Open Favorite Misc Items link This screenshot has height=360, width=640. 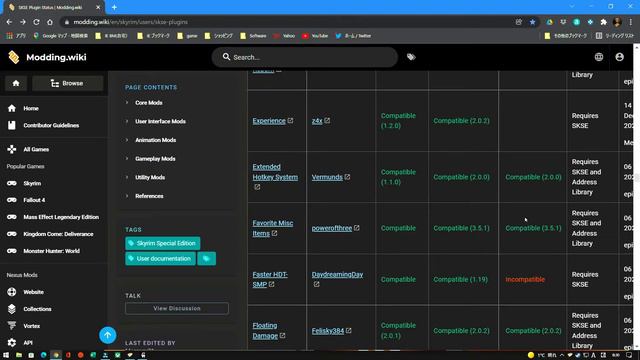272,228
